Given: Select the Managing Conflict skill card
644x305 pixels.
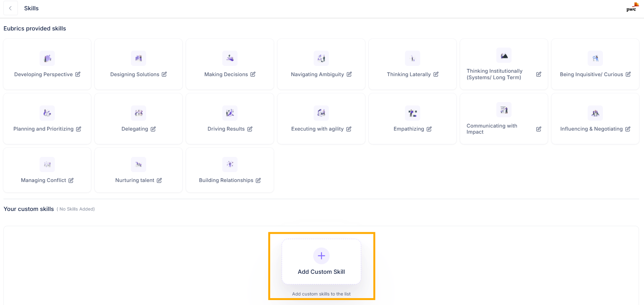Looking at the screenshot, I should click(47, 171).
